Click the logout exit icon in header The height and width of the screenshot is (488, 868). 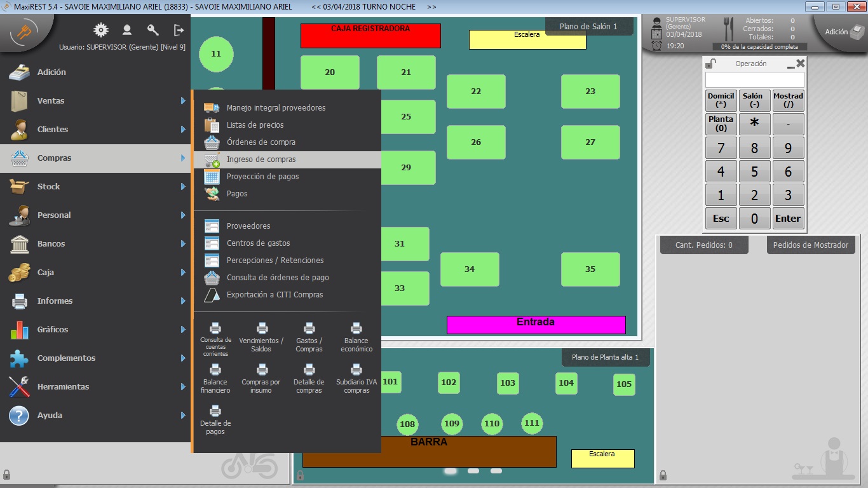pos(179,30)
